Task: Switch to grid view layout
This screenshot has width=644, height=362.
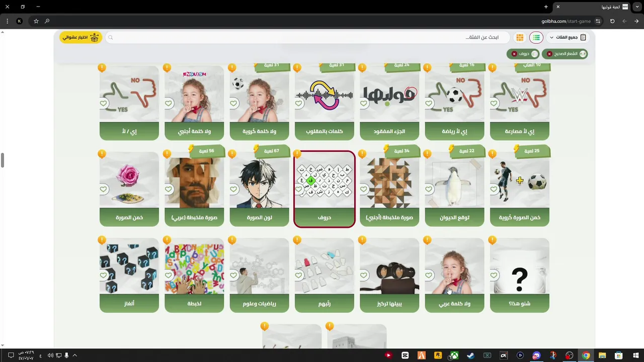Action: [x=520, y=38]
